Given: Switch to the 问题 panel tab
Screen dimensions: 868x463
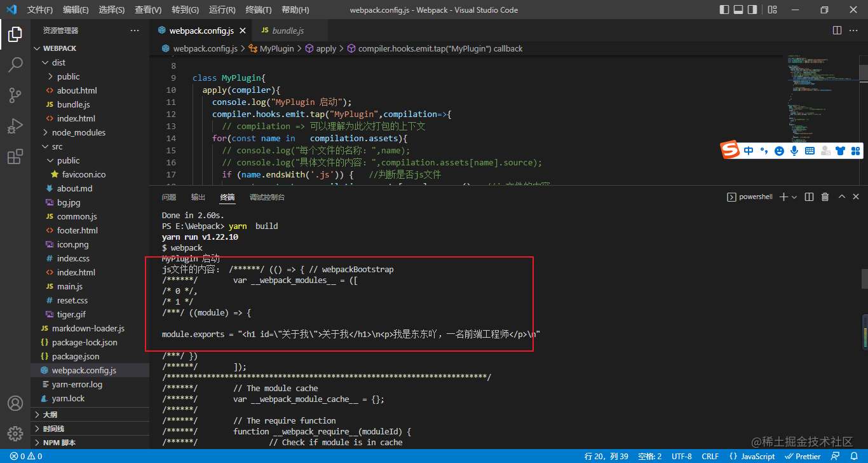Looking at the screenshot, I should (169, 197).
